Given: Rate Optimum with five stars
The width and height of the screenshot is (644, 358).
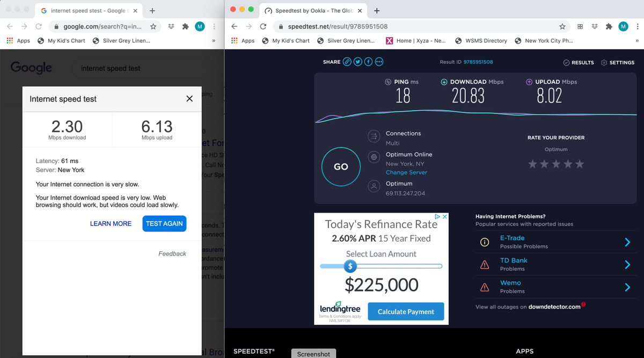Looking at the screenshot, I should (580, 164).
